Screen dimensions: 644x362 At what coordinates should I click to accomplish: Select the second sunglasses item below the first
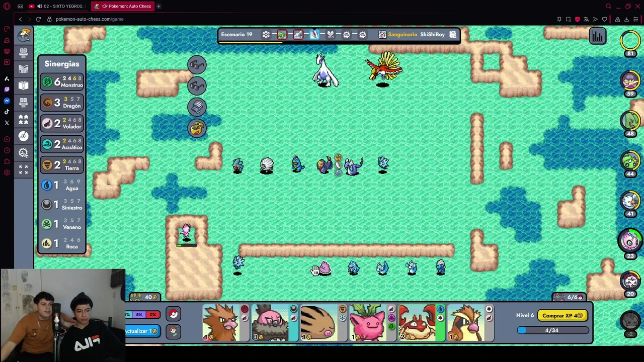pyautogui.click(x=197, y=85)
